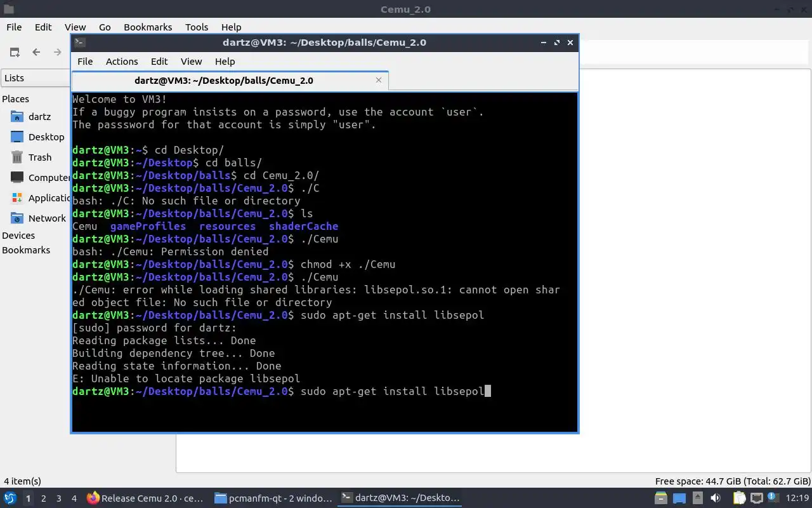
Task: Open the Lists side pane dropdown
Action: pos(36,78)
